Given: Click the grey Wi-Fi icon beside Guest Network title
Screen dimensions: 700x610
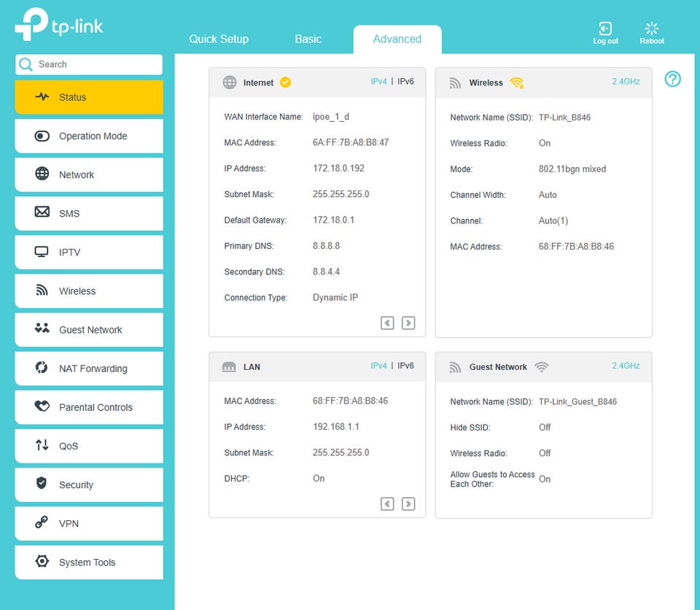Looking at the screenshot, I should click(x=541, y=367).
